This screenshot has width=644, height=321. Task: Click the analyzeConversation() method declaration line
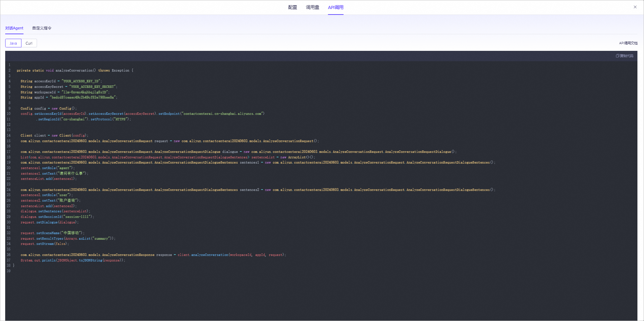point(75,71)
